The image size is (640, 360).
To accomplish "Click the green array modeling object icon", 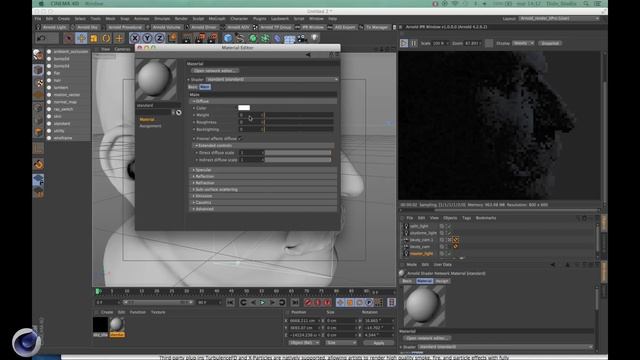I will (265, 38).
